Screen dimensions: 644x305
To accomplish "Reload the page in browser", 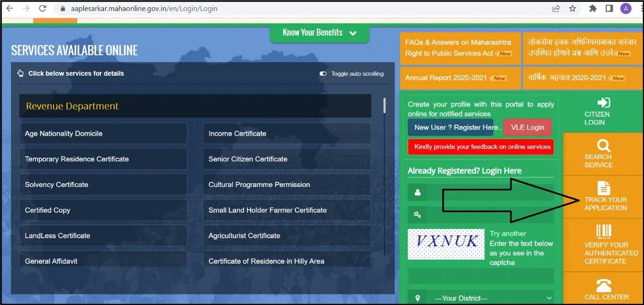I will point(43,9).
